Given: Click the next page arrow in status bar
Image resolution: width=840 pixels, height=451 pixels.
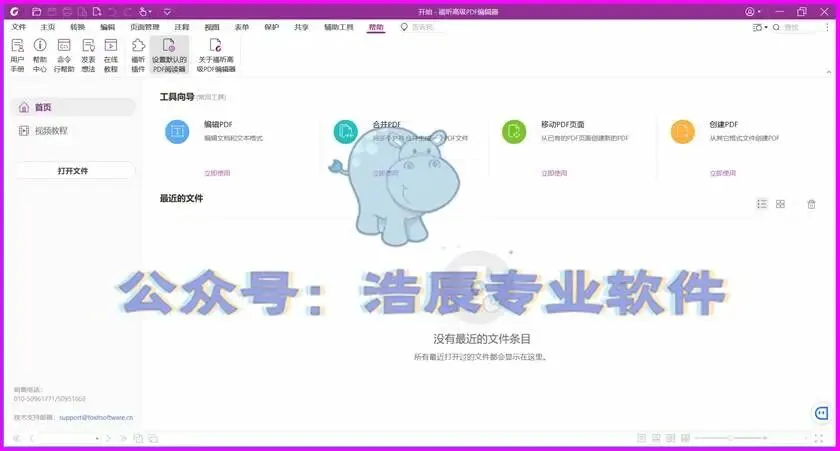Looking at the screenshot, I should pos(108,438).
